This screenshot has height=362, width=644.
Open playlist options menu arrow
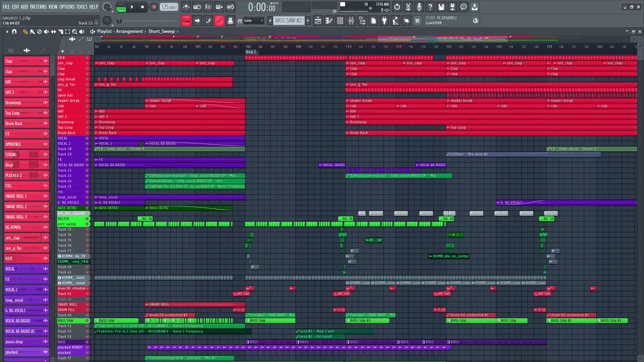coord(7,32)
